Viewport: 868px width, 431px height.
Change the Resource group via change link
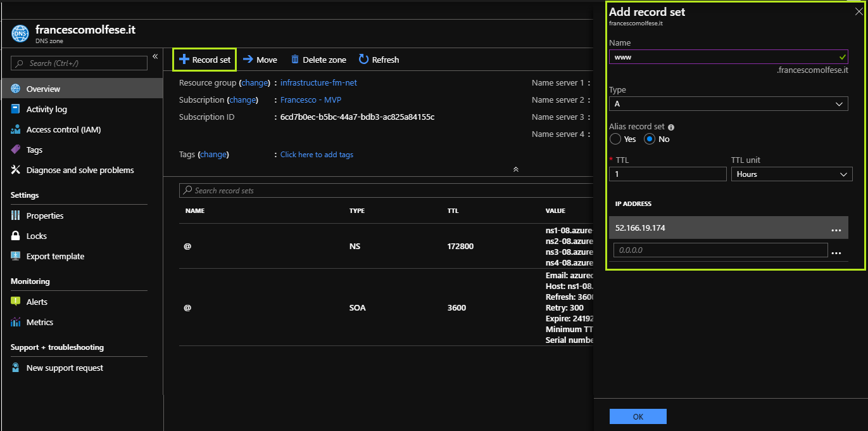coord(255,83)
